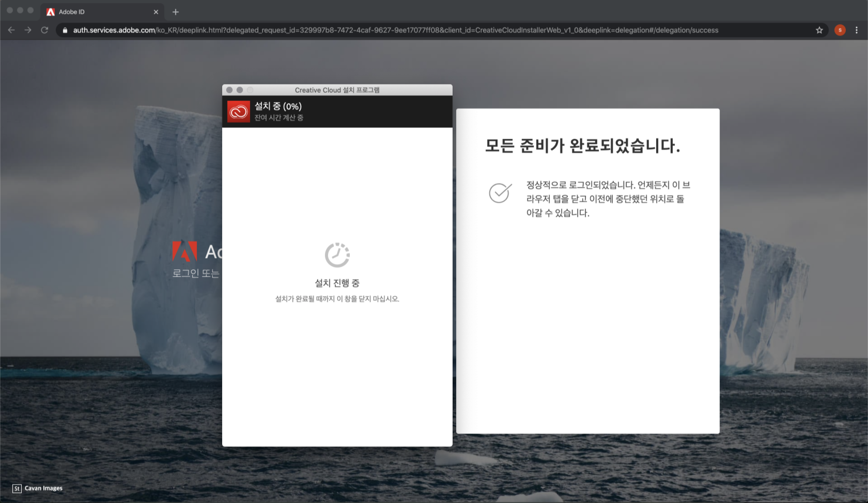The image size is (868, 503).
Task: Click '설치가 완료될 때까지' warning text
Action: click(337, 299)
